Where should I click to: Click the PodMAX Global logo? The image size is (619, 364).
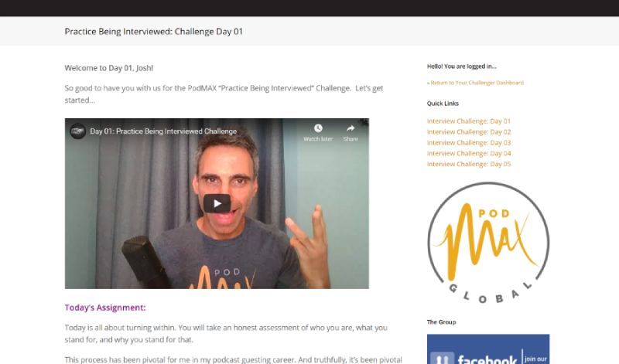488,243
